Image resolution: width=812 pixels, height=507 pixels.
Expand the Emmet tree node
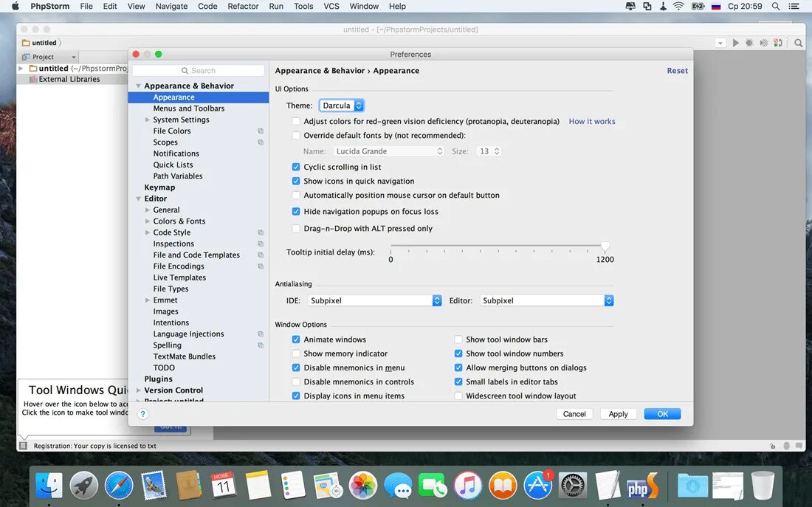click(x=148, y=300)
